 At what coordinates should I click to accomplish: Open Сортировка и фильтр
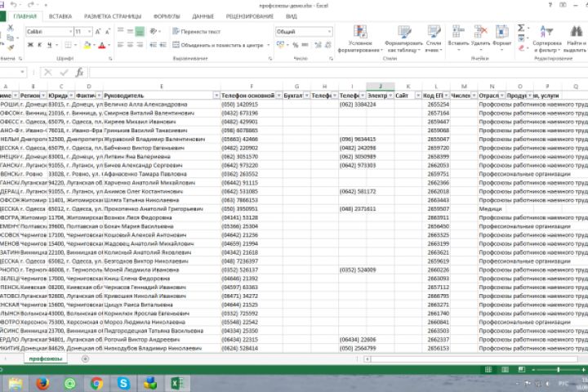(x=546, y=39)
